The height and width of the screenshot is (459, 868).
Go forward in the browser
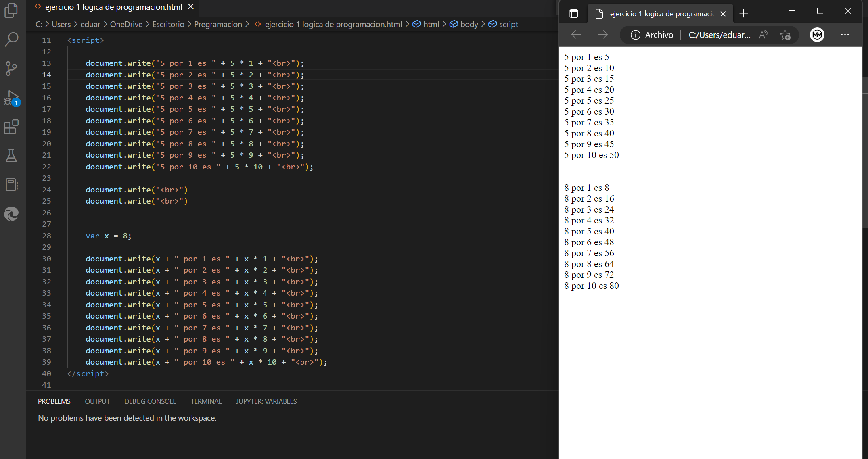tap(603, 35)
